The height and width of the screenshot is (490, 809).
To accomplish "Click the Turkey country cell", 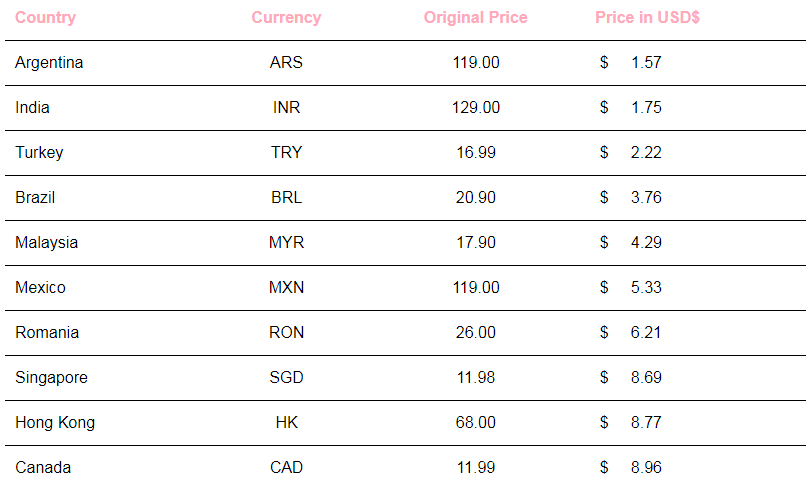I will tap(39, 153).
